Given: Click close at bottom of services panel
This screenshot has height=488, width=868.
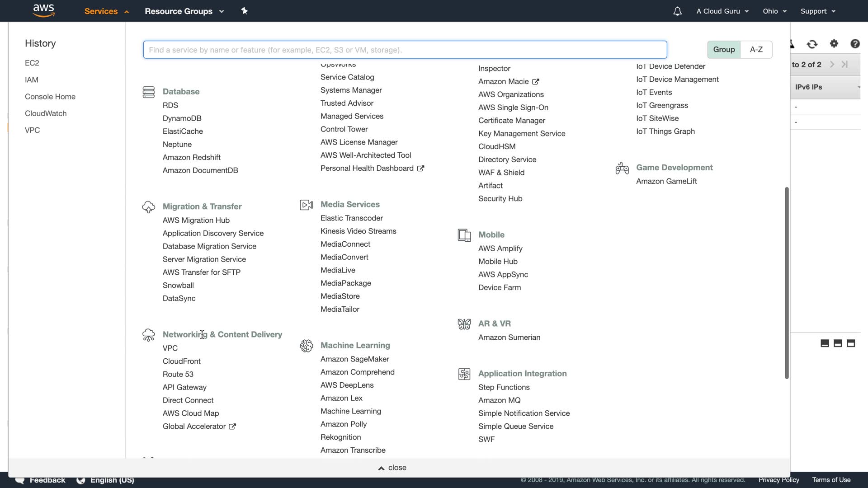Looking at the screenshot, I should pos(392,468).
